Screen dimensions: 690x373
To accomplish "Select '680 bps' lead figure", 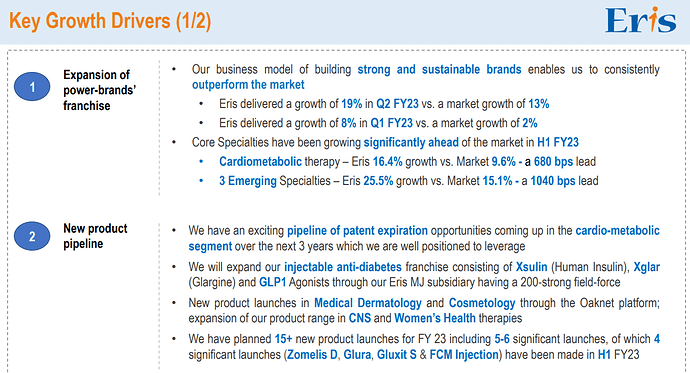I will click(554, 162).
